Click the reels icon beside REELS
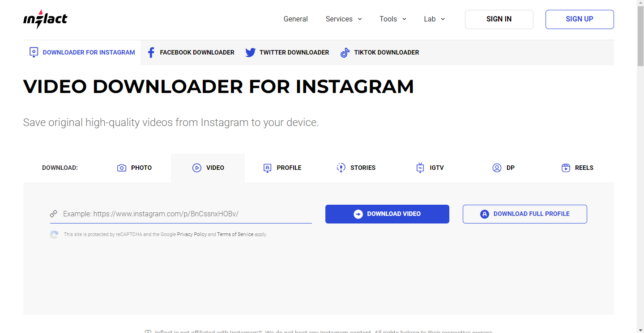This screenshot has height=333, width=644. click(566, 168)
